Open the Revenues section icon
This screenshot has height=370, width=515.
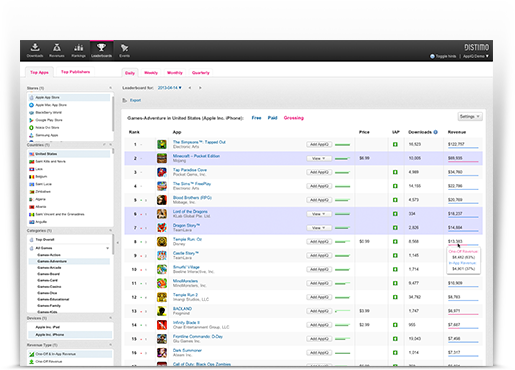click(57, 48)
